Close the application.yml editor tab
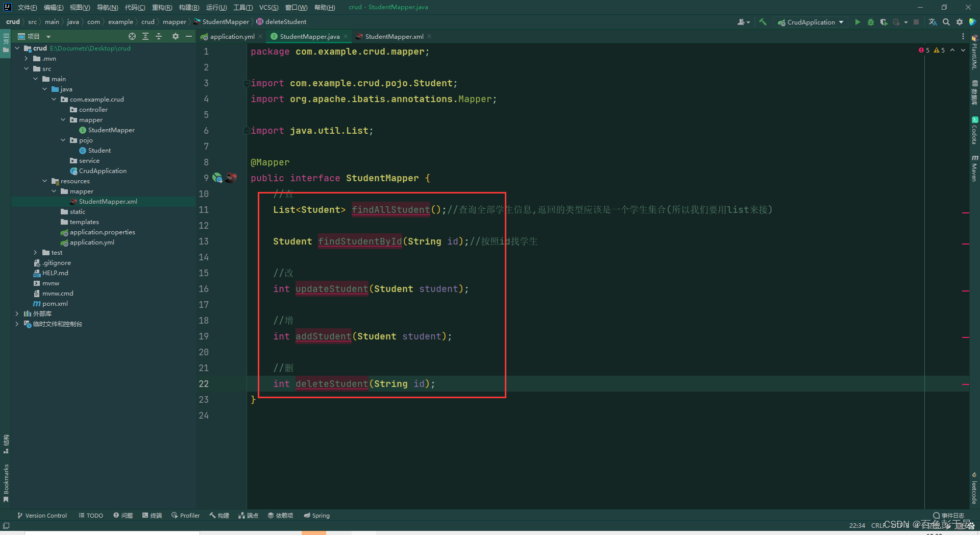 click(x=260, y=36)
